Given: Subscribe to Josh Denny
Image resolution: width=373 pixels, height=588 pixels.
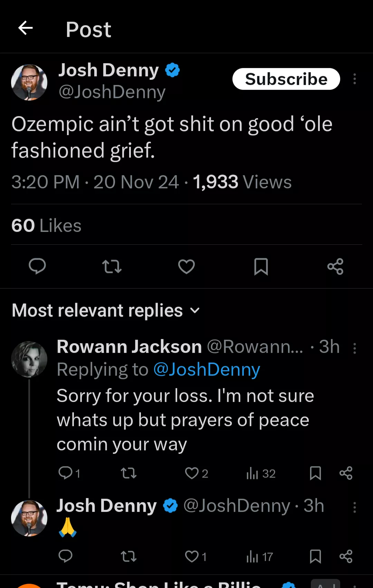Looking at the screenshot, I should tap(286, 79).
